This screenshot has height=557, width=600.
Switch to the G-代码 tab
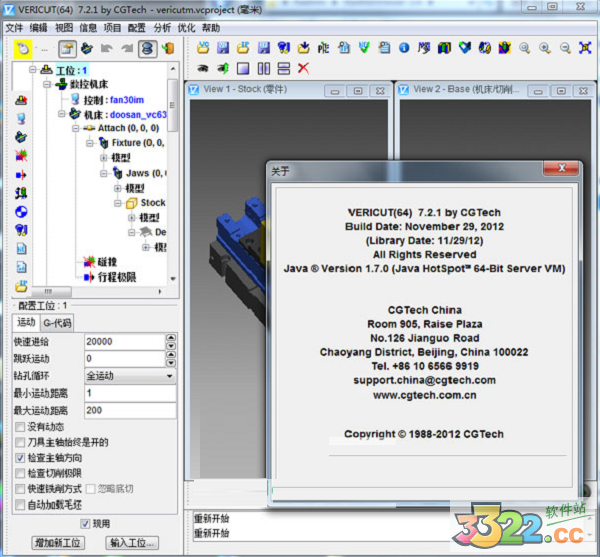tap(57, 322)
